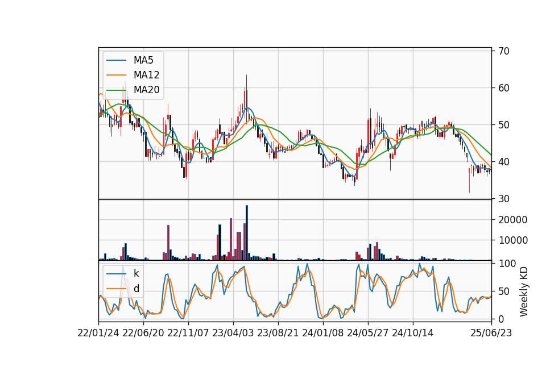Click the price axis value 40

503,162
